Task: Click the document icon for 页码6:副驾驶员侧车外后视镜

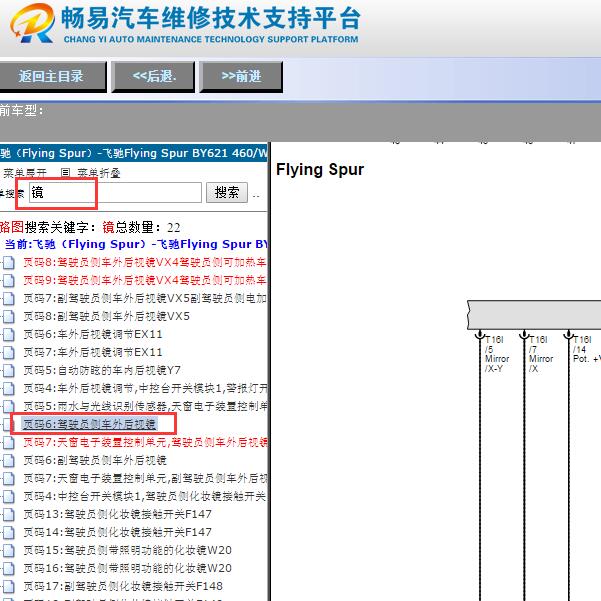Action: (x=8, y=461)
